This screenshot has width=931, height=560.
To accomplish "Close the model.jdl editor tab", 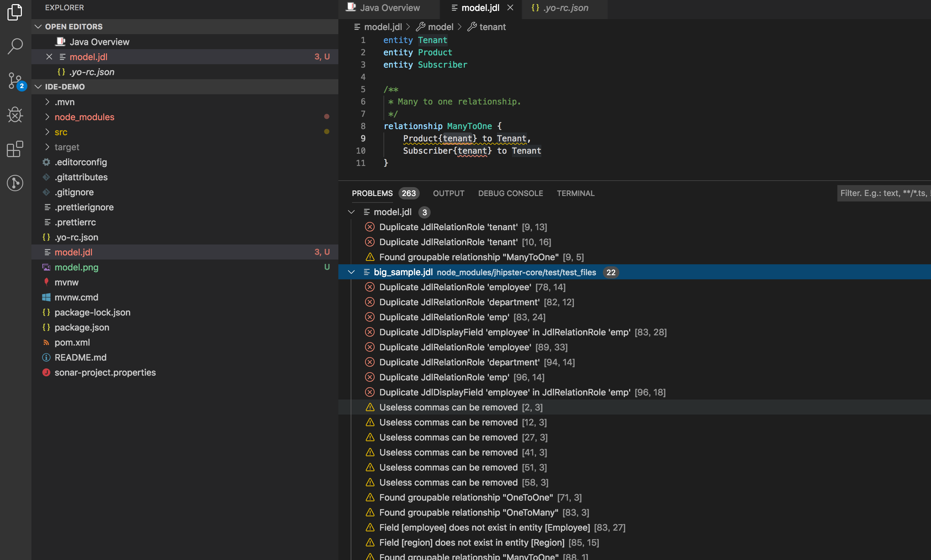I will tap(510, 8).
